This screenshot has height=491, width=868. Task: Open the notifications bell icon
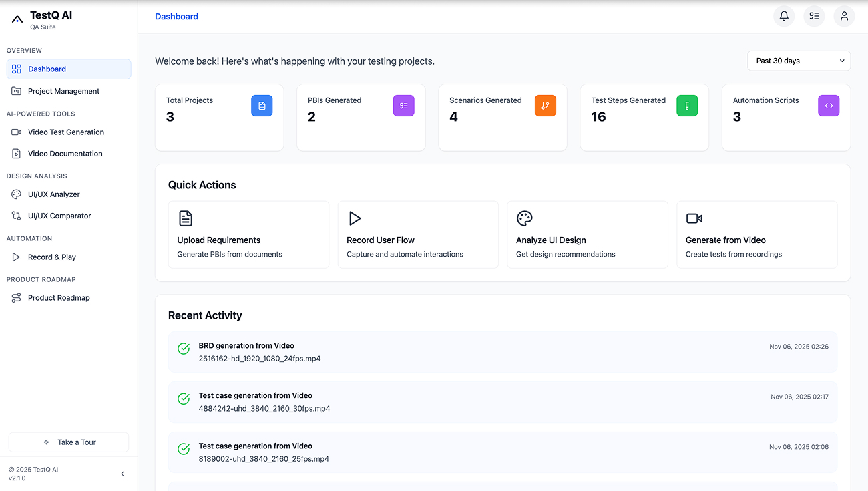tap(783, 16)
